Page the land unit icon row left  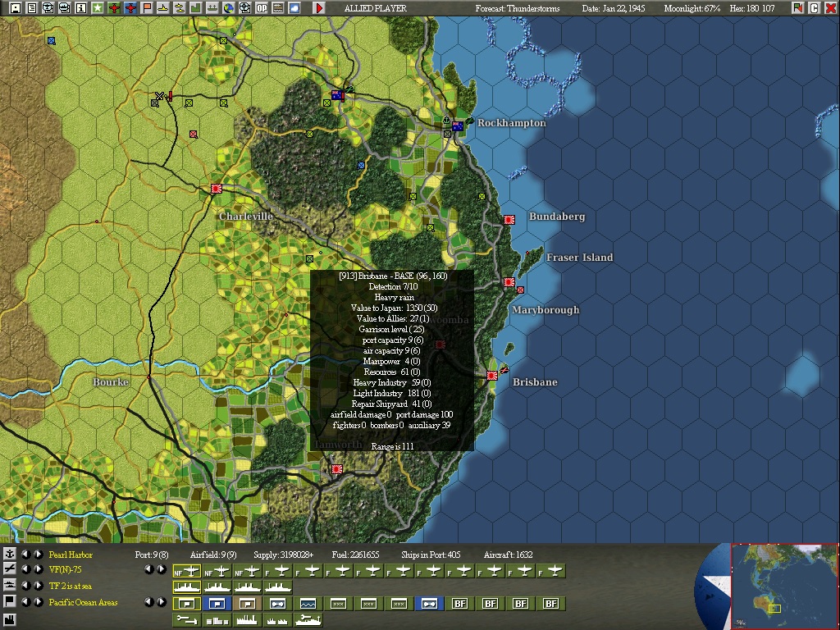point(149,602)
